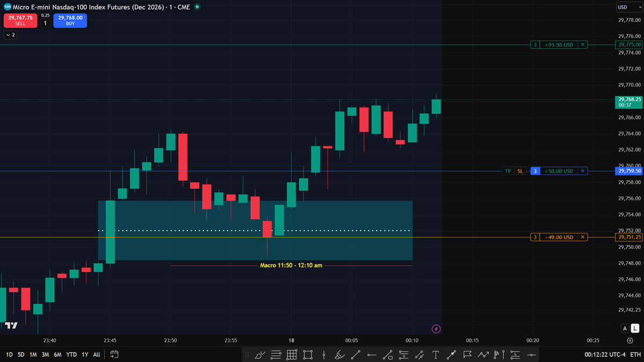This screenshot has width=644, height=362.
Task: Click the +50.00 USD position label
Action: (x=559, y=171)
